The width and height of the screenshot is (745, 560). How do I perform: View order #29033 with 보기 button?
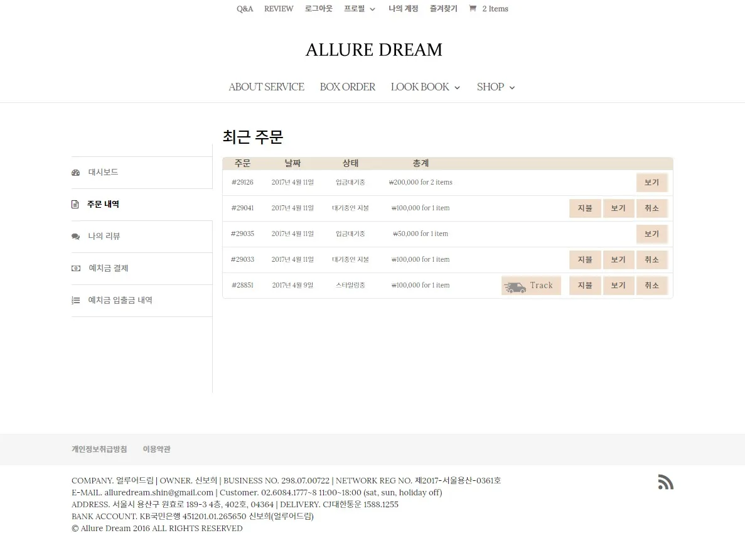point(618,259)
